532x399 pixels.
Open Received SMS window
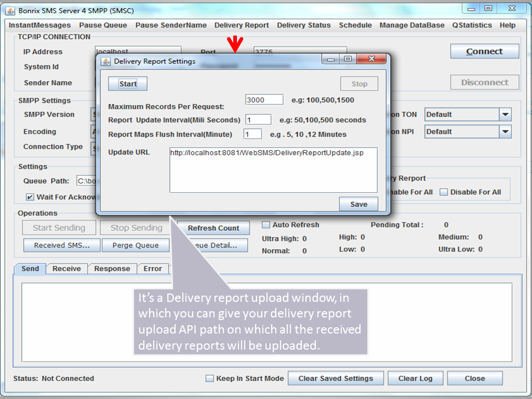click(62, 245)
